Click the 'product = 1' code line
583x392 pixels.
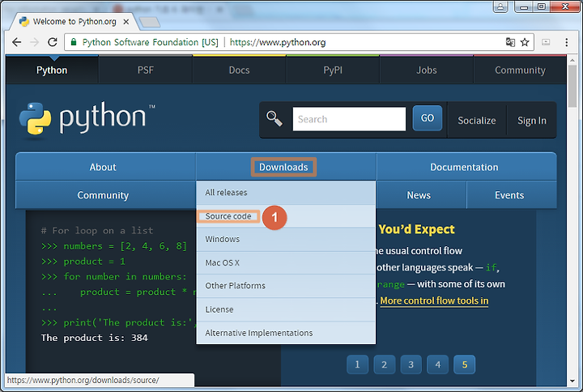point(83,262)
